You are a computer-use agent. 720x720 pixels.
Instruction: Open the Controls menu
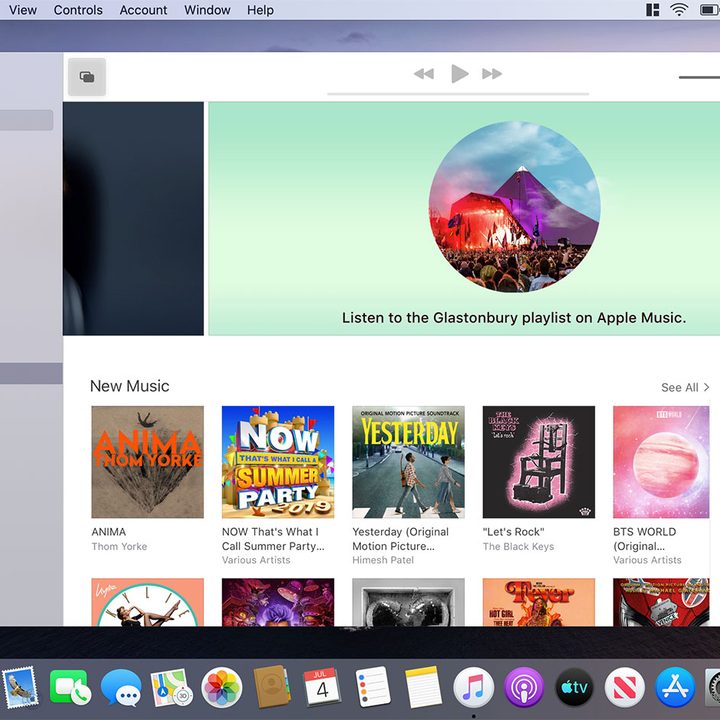[78, 10]
